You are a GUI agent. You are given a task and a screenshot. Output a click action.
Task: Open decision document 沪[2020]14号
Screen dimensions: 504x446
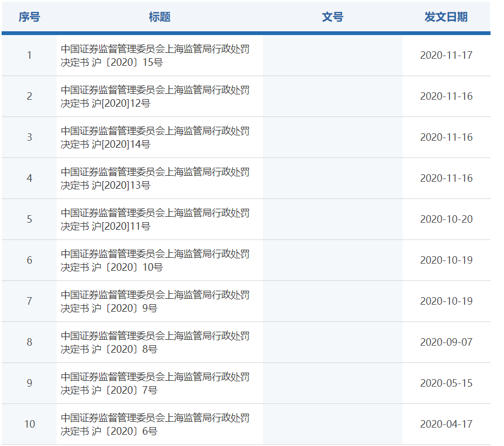[x=155, y=138]
